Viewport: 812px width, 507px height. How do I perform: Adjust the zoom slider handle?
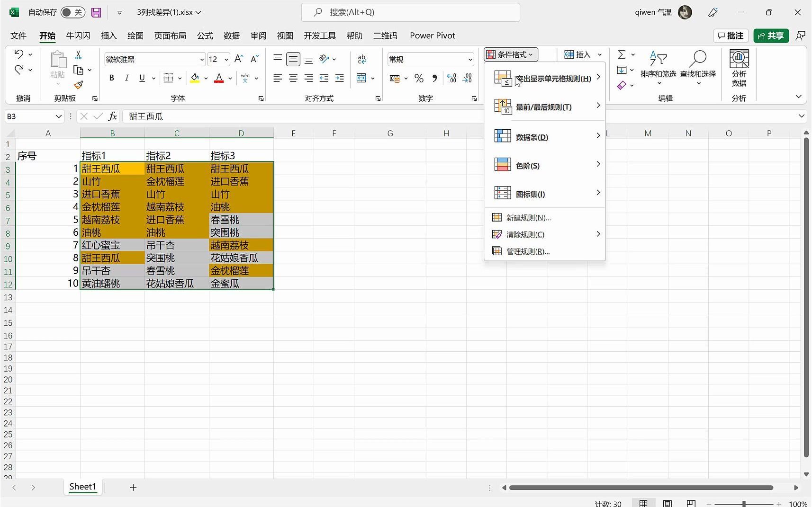(x=744, y=504)
